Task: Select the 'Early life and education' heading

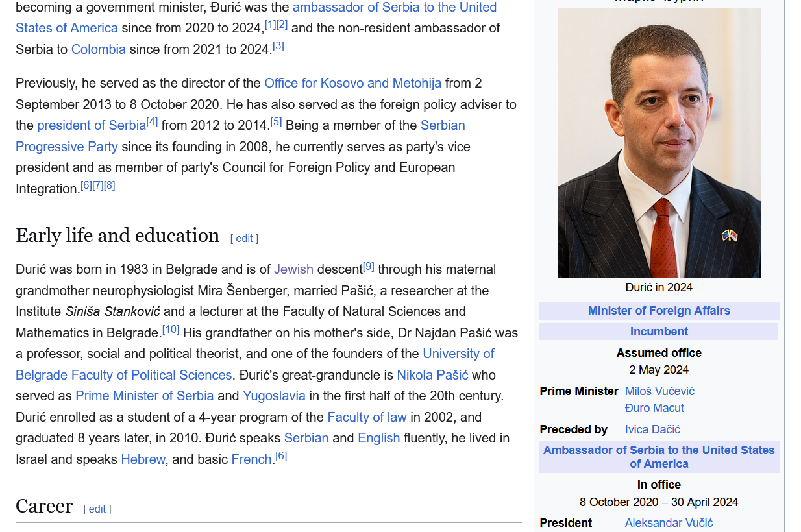Action: pyautogui.click(x=117, y=236)
